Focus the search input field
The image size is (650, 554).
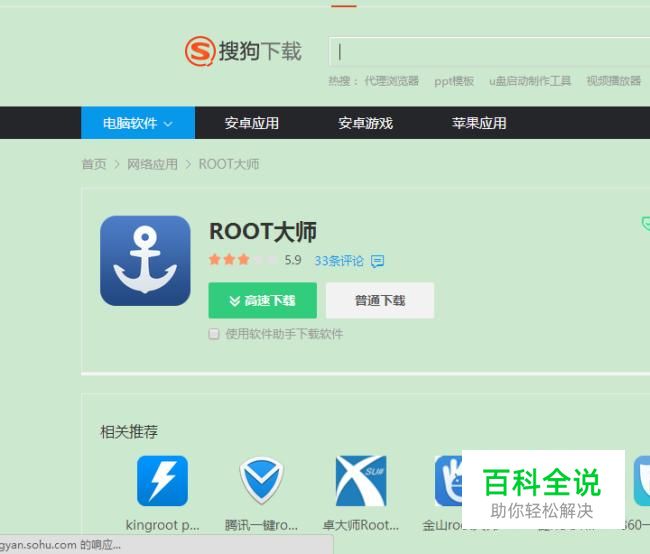490,52
